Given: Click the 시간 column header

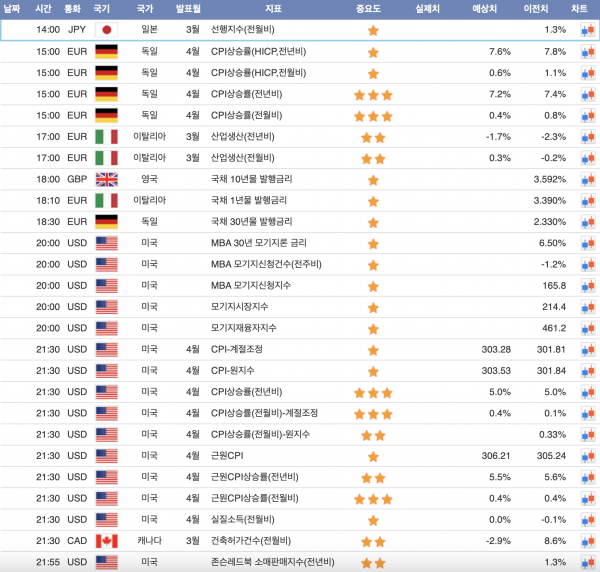Looking at the screenshot, I should tap(44, 8).
